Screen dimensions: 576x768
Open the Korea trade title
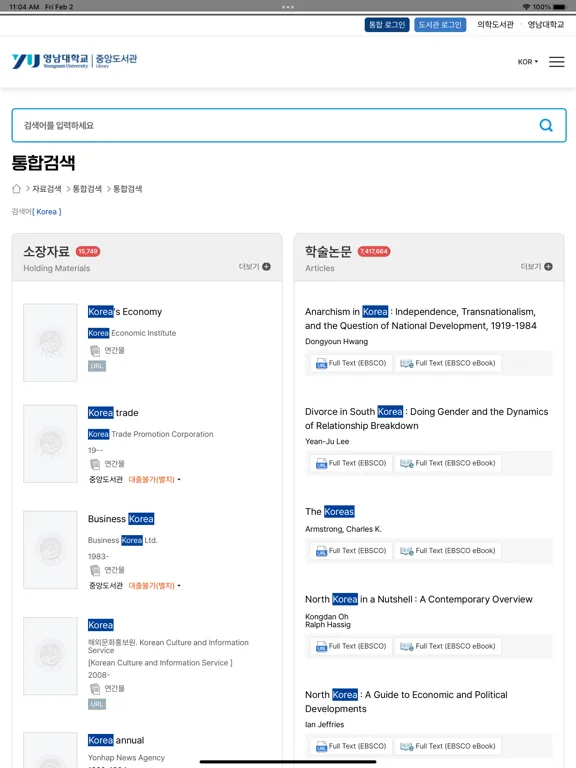tap(113, 412)
